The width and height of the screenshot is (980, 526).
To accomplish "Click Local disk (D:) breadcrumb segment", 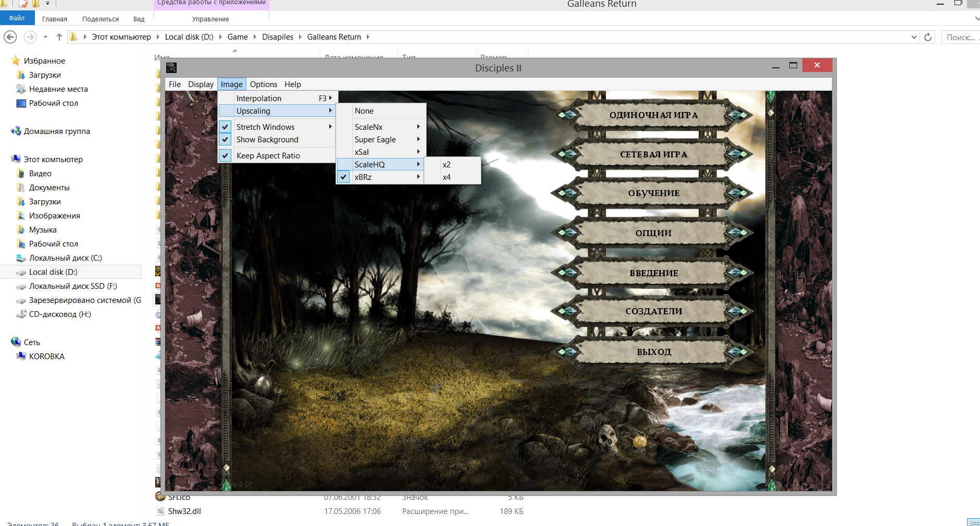I will (x=189, y=37).
